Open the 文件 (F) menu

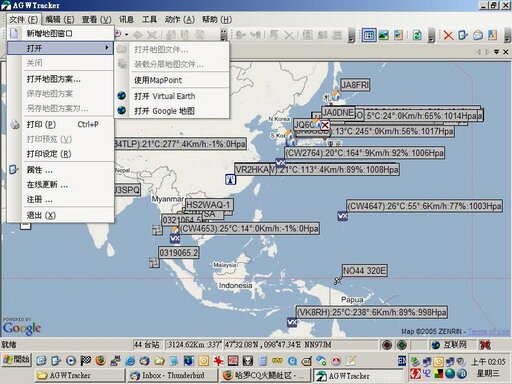click(x=23, y=19)
